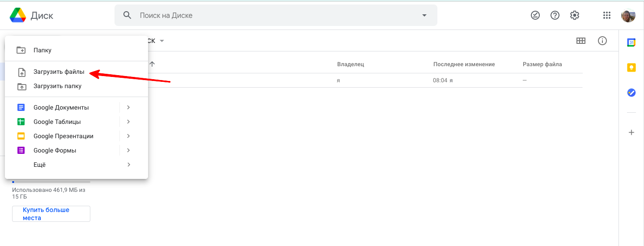
Task: Click the Поиск на Диске search field
Action: [x=268, y=15]
